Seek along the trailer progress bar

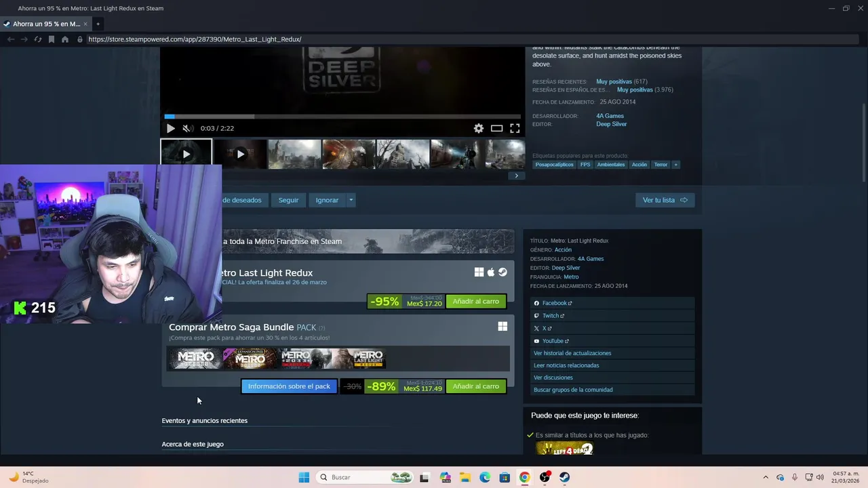click(x=342, y=117)
